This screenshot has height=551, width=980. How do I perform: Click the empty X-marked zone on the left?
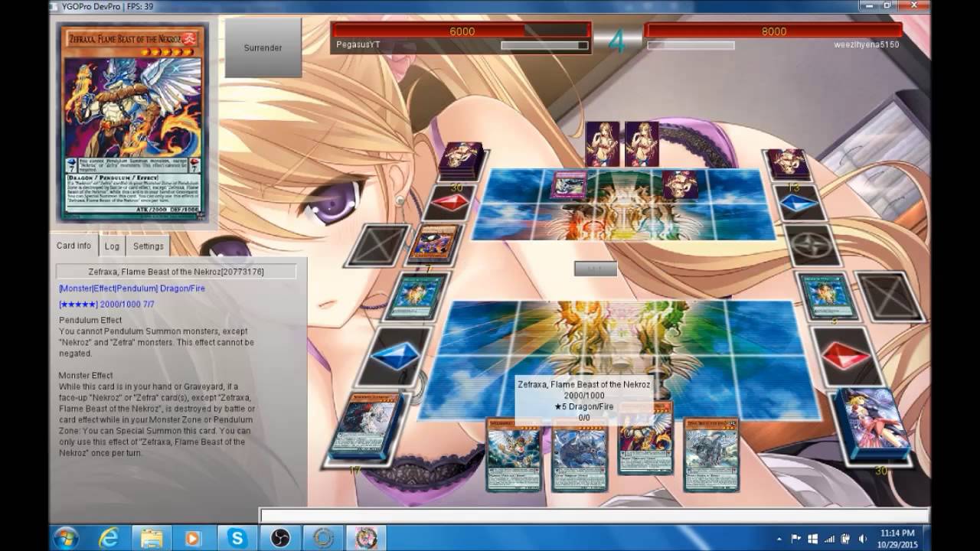click(378, 245)
